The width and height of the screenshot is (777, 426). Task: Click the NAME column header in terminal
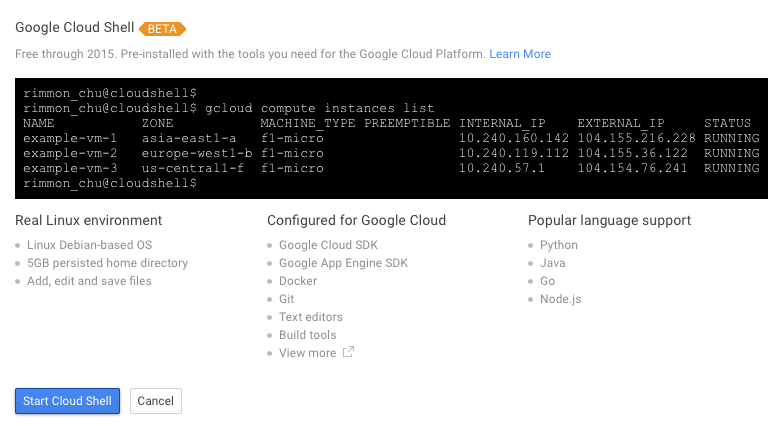point(39,123)
